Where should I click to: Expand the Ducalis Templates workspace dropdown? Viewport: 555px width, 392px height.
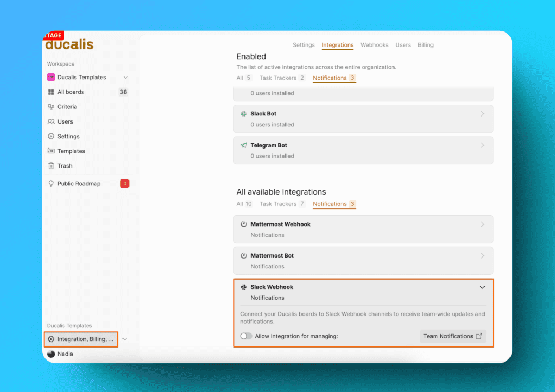126,78
